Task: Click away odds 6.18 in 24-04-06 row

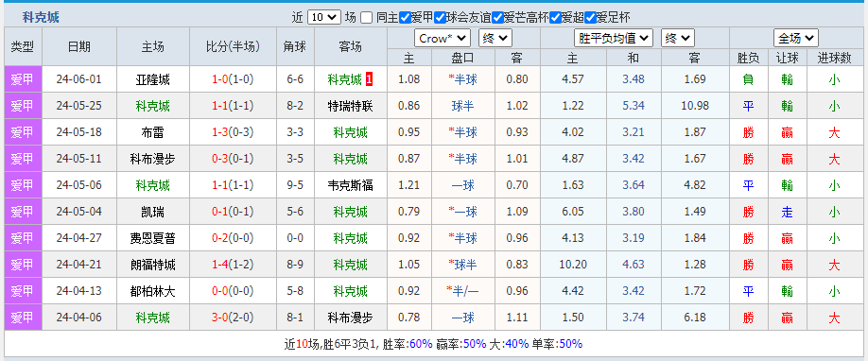Action: pos(695,318)
